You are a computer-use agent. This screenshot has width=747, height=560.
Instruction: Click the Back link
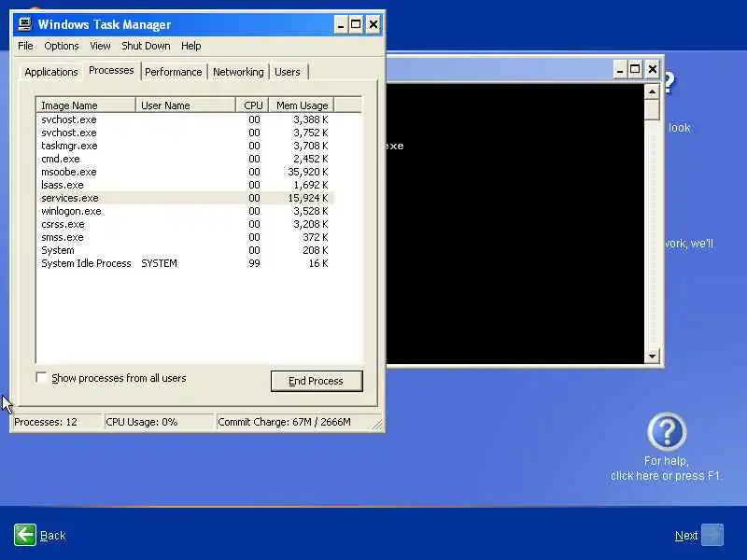point(53,536)
